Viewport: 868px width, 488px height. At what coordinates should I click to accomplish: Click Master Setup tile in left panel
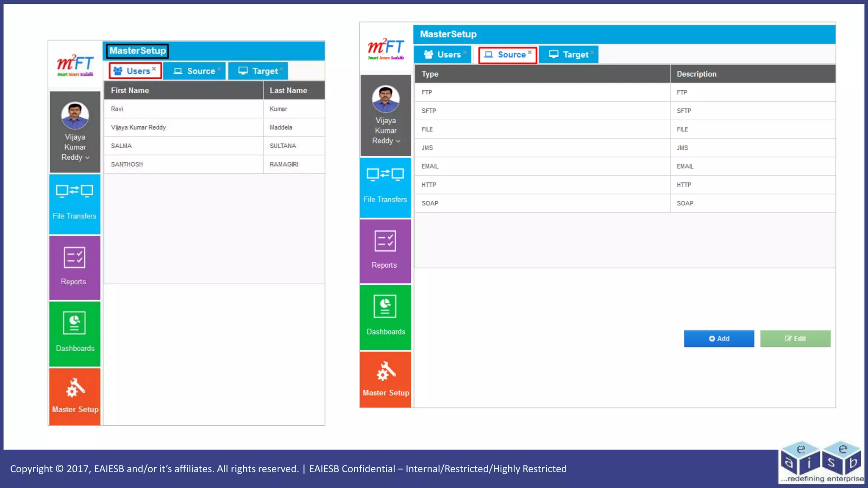pyautogui.click(x=75, y=396)
